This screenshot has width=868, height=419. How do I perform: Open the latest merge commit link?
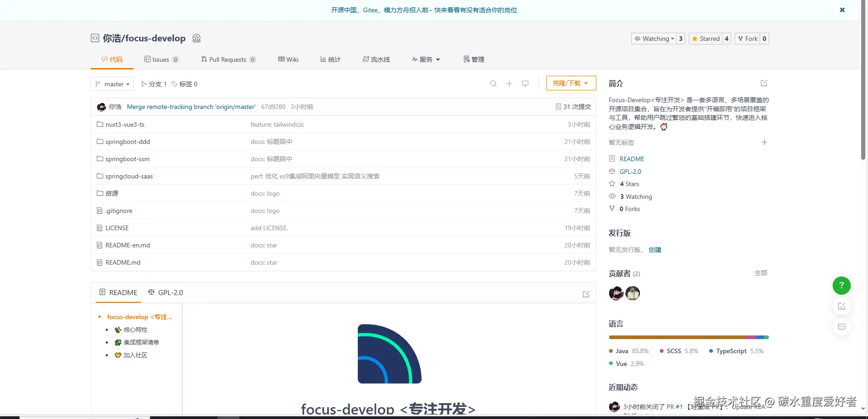191,106
